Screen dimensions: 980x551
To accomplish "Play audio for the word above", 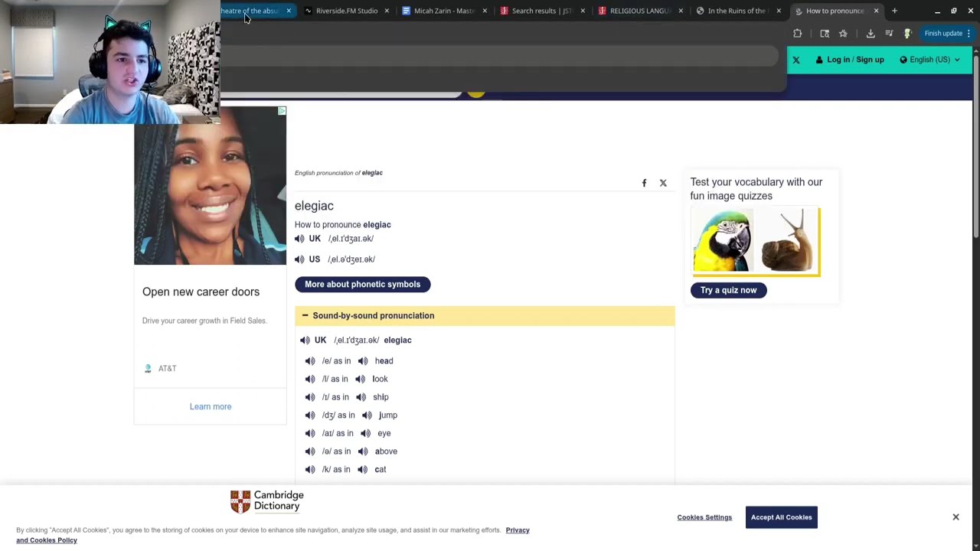I will click(x=363, y=452).
